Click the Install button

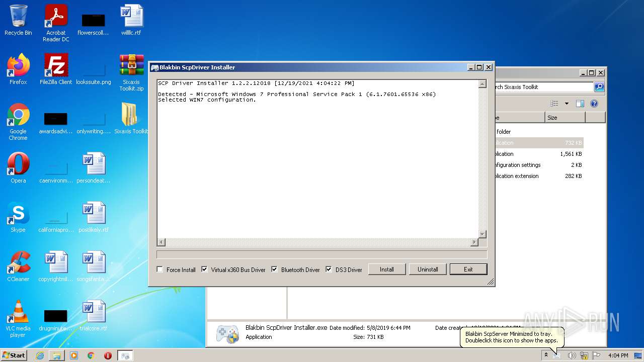[387, 269]
